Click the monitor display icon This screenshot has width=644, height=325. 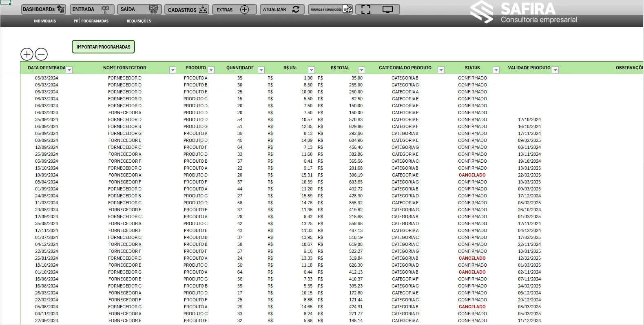[x=387, y=9]
